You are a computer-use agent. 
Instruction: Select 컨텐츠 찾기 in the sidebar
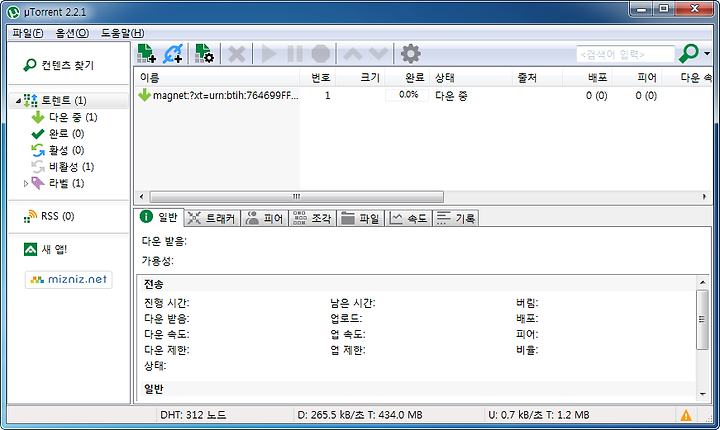[x=59, y=65]
